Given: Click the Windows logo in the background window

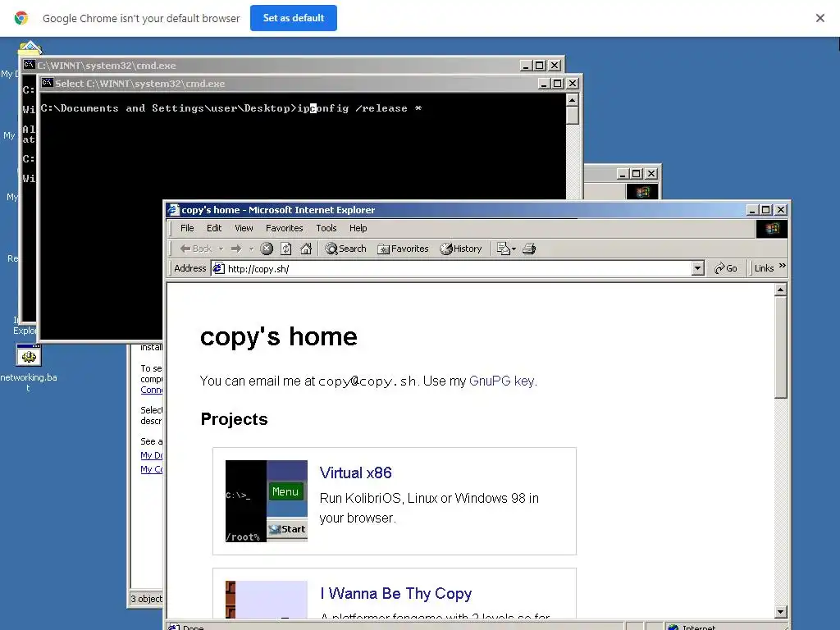Looking at the screenshot, I should point(642,191).
